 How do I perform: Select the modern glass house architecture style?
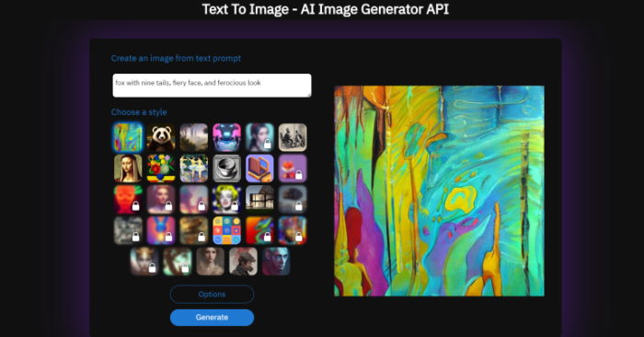(259, 199)
